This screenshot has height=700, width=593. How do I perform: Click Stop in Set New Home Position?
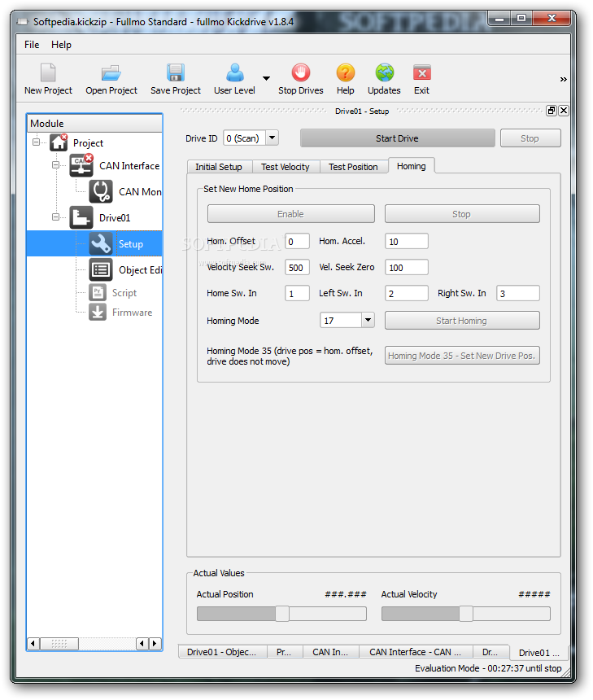462,214
